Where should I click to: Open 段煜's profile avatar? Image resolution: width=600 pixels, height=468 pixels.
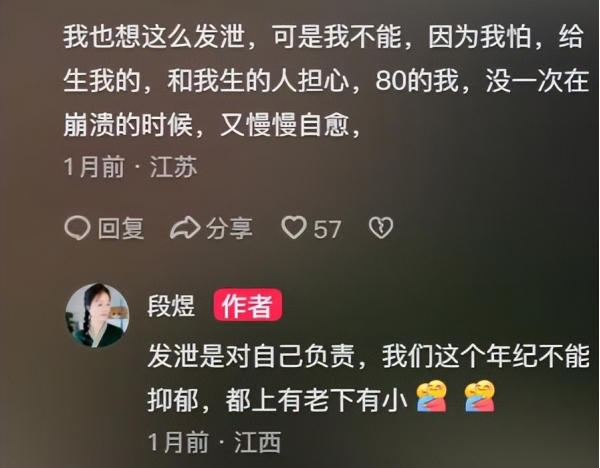97,315
